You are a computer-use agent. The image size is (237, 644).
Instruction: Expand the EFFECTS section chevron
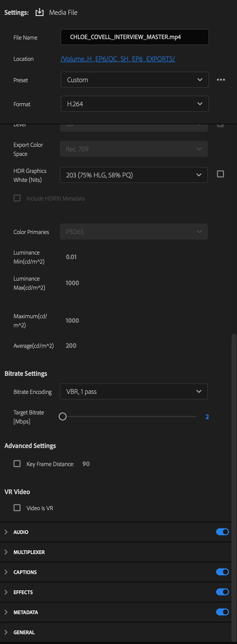point(6,592)
